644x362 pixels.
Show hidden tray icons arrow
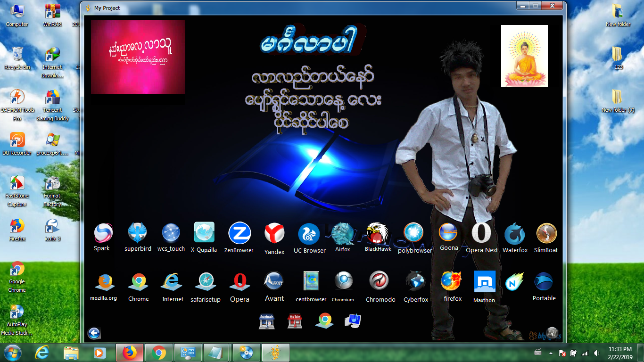pos(551,353)
